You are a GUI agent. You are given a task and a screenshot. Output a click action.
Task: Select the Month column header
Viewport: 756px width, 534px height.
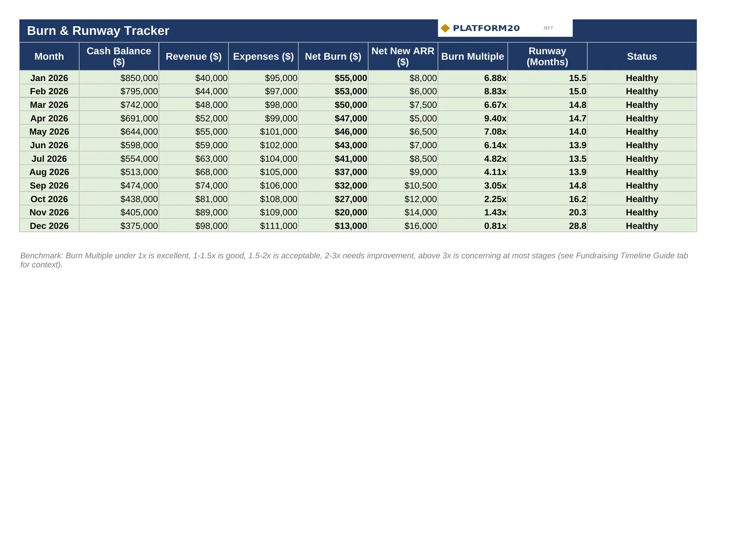click(49, 56)
